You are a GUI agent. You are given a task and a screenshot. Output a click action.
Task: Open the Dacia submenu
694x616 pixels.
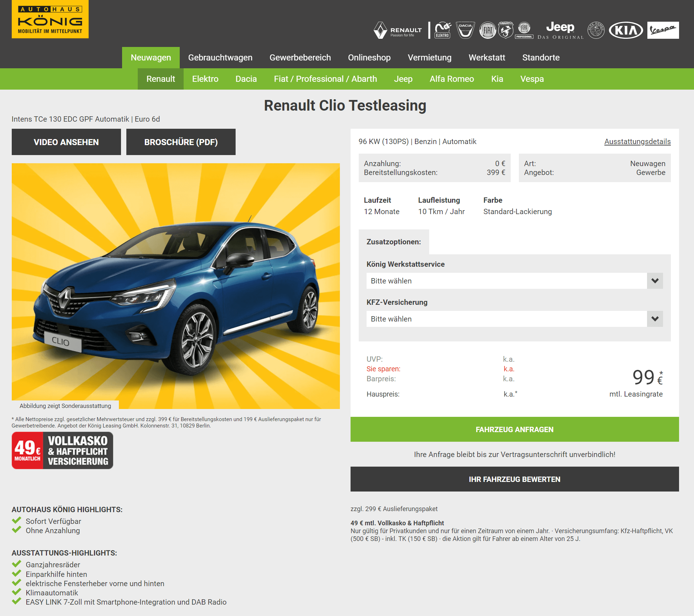[246, 79]
